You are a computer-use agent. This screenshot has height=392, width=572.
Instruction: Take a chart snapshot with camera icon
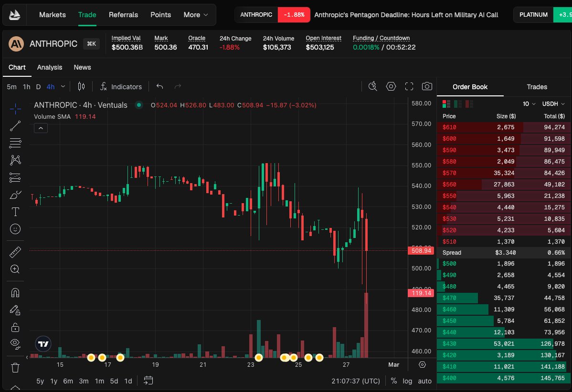tap(427, 86)
